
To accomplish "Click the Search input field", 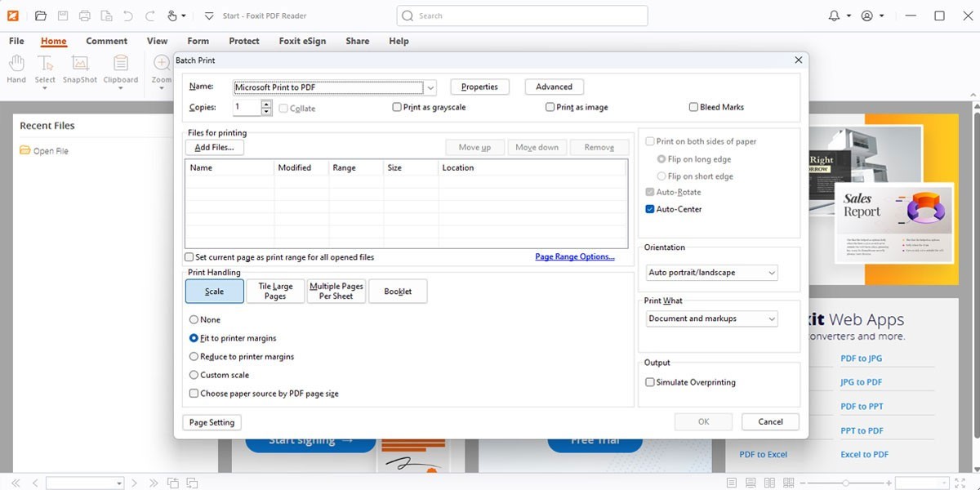I will (x=523, y=16).
